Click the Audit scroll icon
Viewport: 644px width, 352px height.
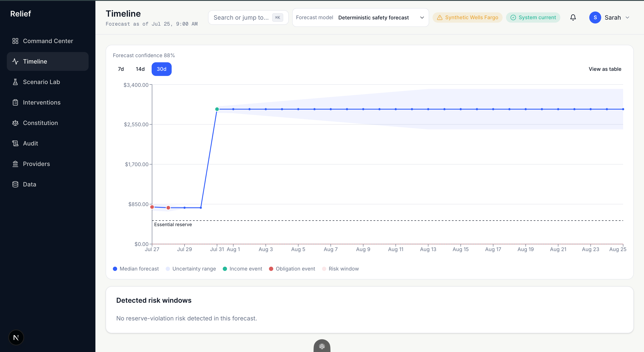15,143
